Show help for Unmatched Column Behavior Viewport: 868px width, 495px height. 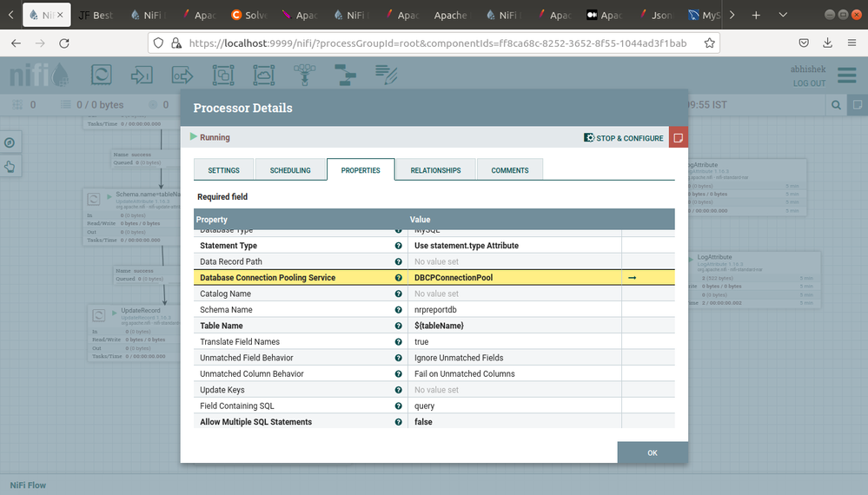[398, 374]
